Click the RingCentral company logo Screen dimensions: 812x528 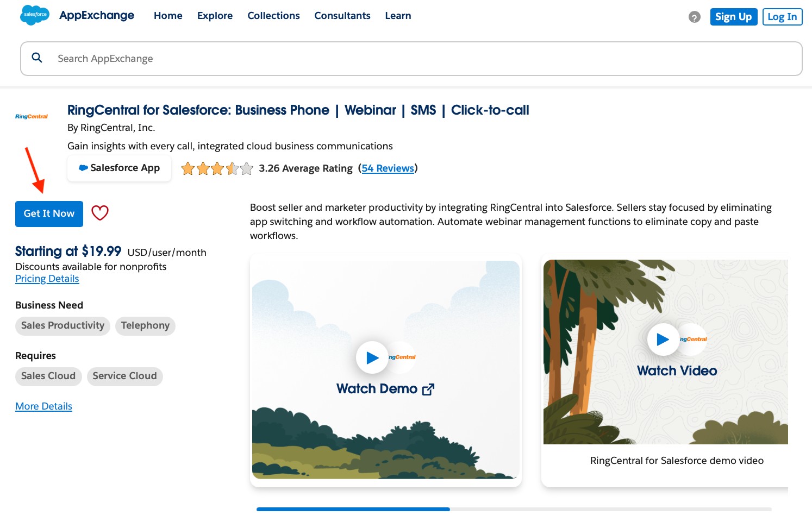31,116
